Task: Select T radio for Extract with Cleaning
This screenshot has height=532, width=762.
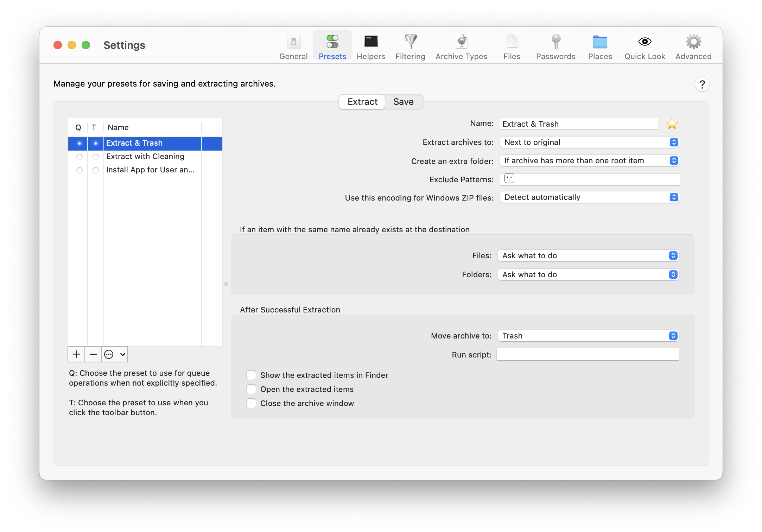Action: [95, 157]
